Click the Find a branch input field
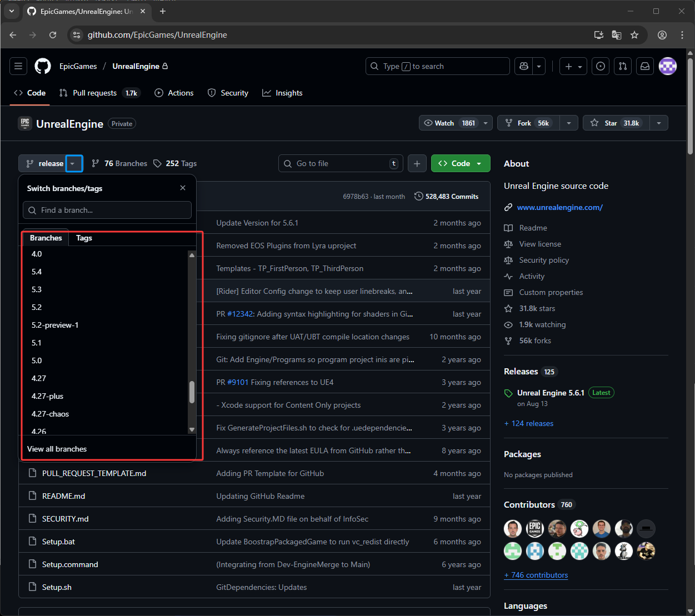 click(107, 210)
